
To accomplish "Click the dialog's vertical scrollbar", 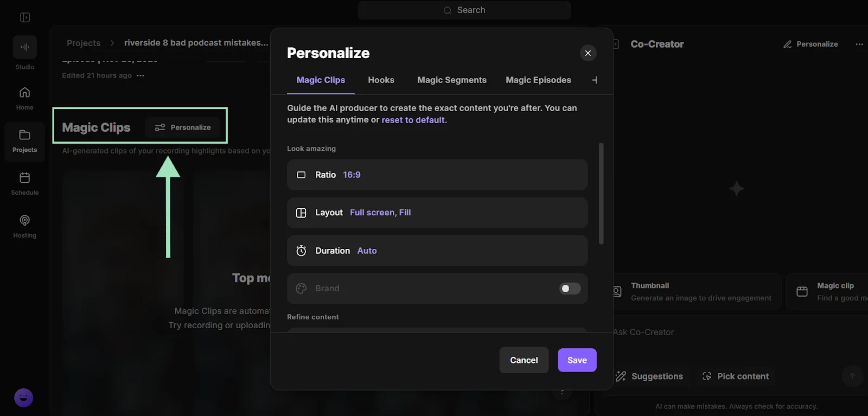I will pos(601,193).
